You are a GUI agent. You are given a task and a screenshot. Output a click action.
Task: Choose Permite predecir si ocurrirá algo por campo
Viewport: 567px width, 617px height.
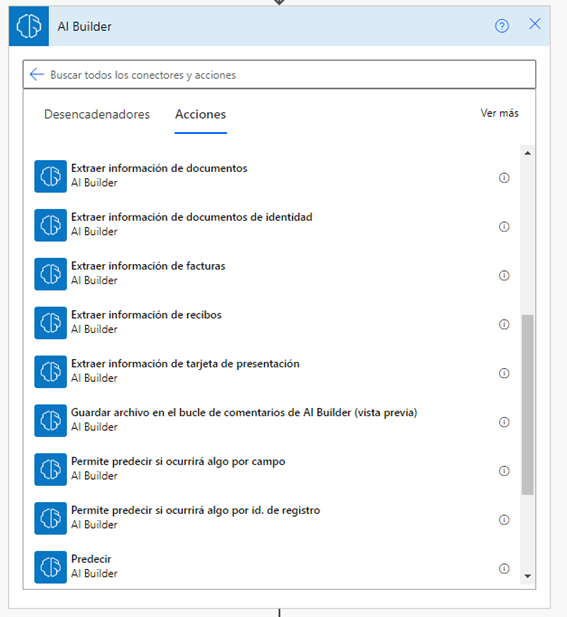coord(178,461)
